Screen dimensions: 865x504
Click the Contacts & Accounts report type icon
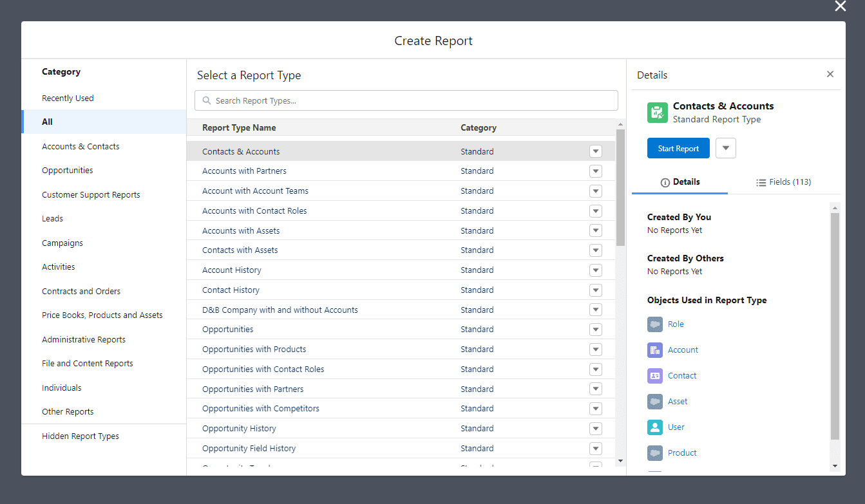point(658,113)
